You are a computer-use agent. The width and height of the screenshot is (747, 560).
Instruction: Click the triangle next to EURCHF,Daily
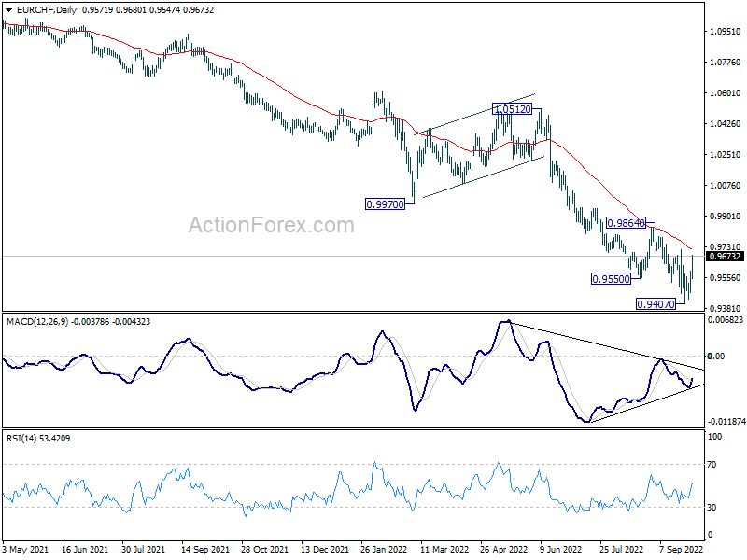pos(8,10)
